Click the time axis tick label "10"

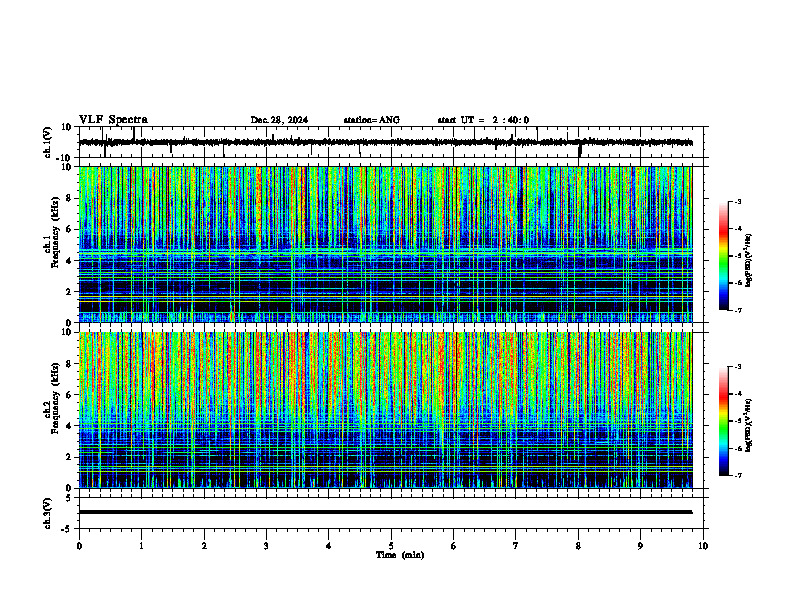coord(703,546)
